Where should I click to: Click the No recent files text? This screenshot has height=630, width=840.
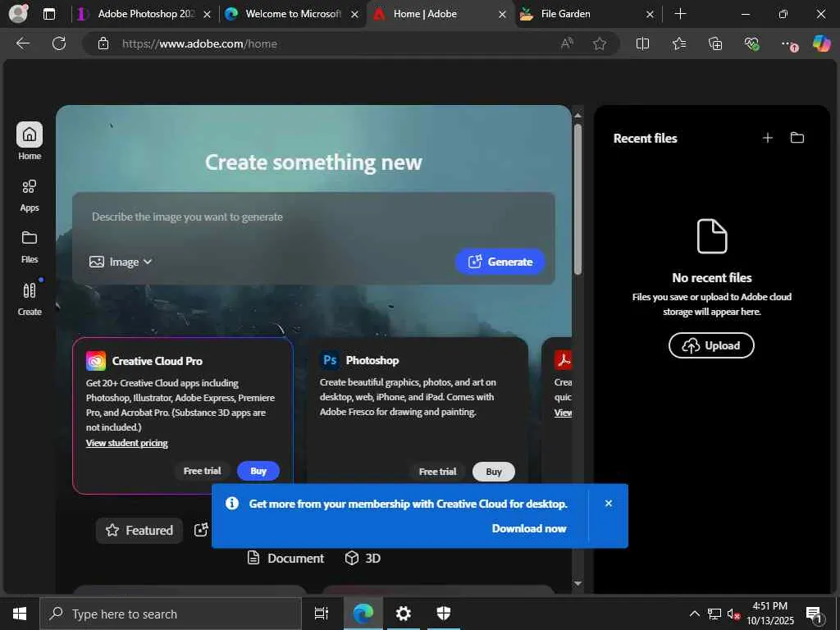pyautogui.click(x=711, y=277)
